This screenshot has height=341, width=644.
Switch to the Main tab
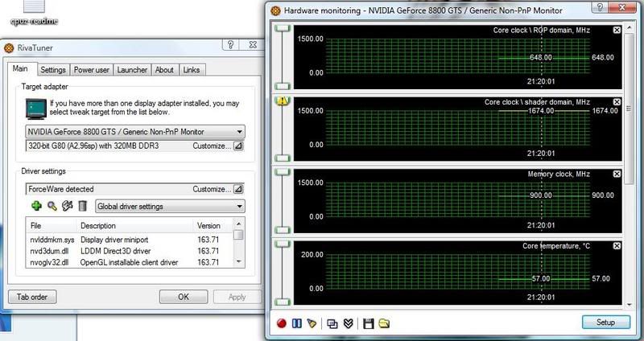click(x=20, y=68)
